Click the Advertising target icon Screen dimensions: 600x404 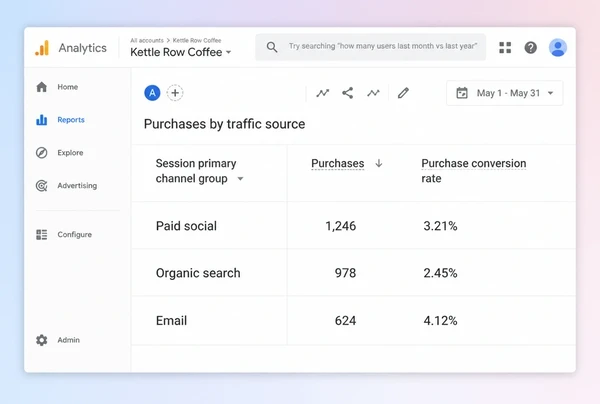[41, 186]
